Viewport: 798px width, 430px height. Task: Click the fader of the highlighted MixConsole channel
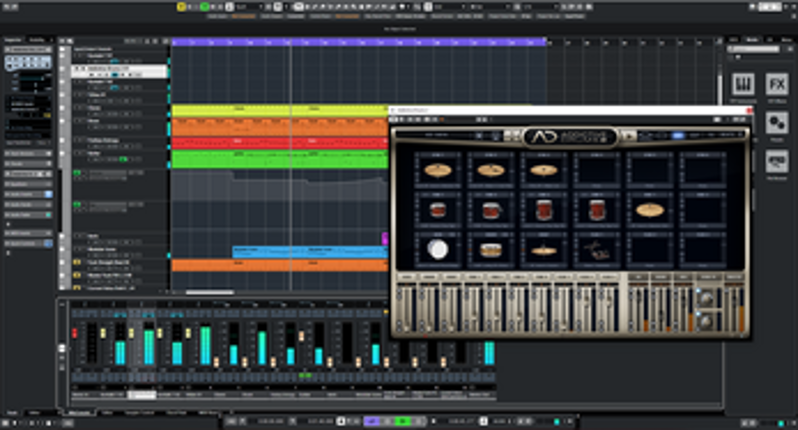(x=131, y=333)
